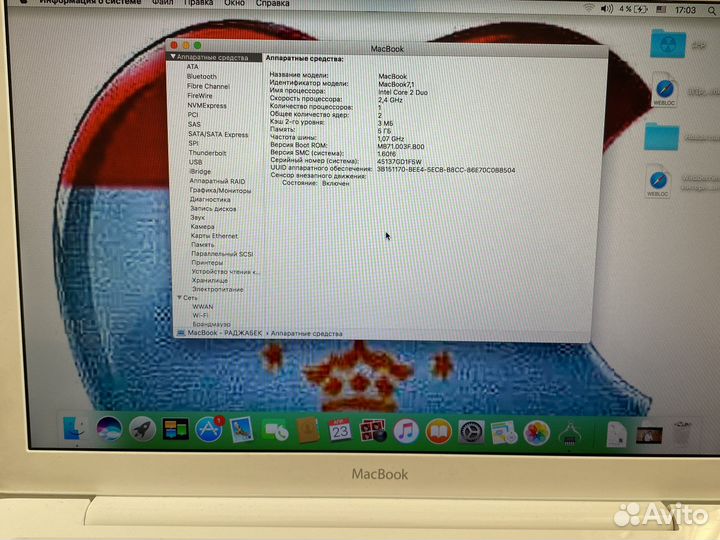The height and width of the screenshot is (540, 720).
Task: Open Launchpad rocket icon
Action: [142, 430]
